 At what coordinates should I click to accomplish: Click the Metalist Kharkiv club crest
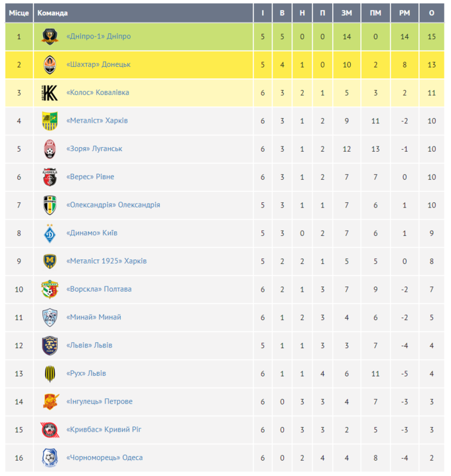50,121
